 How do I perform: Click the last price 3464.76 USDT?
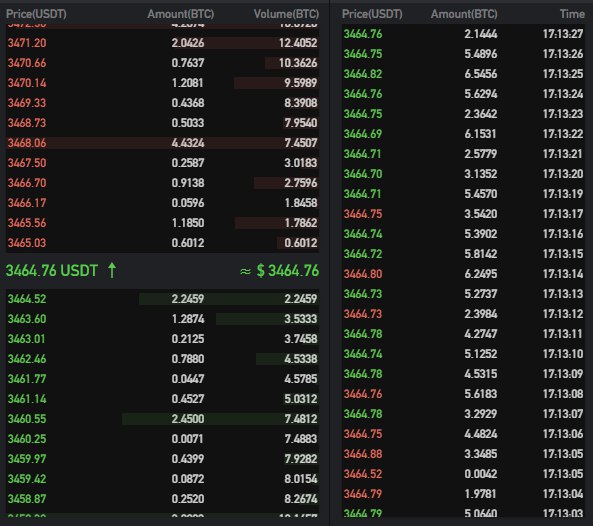coord(52,271)
